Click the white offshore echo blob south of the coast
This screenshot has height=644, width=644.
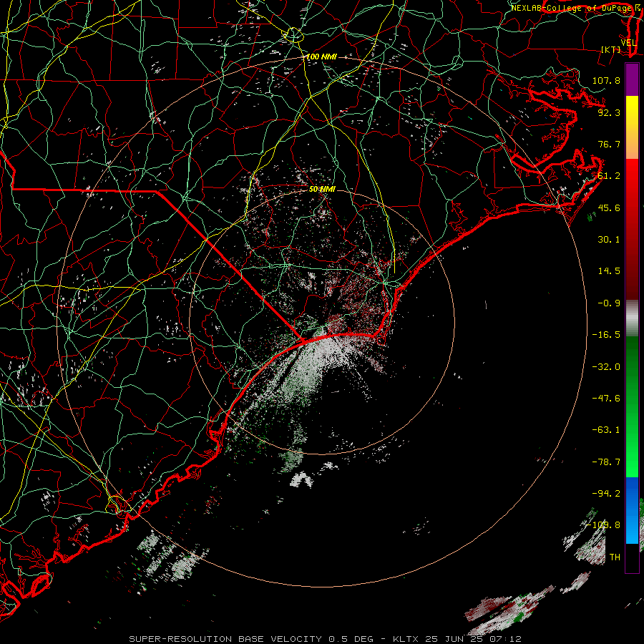click(x=301, y=479)
